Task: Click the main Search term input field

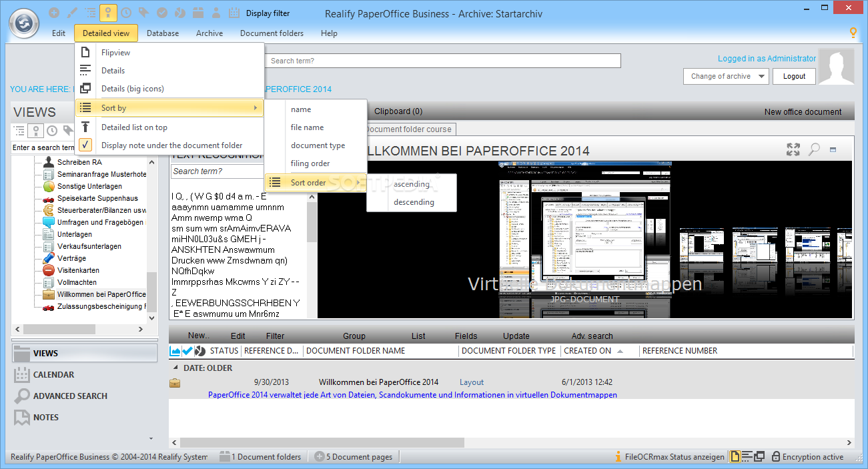Action: (x=443, y=61)
